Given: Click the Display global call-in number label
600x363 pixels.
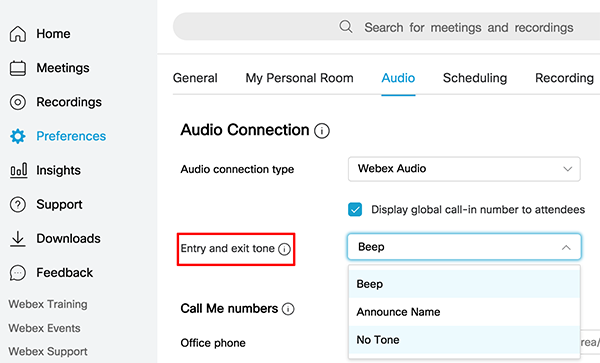Looking at the screenshot, I should pyautogui.click(x=478, y=210).
